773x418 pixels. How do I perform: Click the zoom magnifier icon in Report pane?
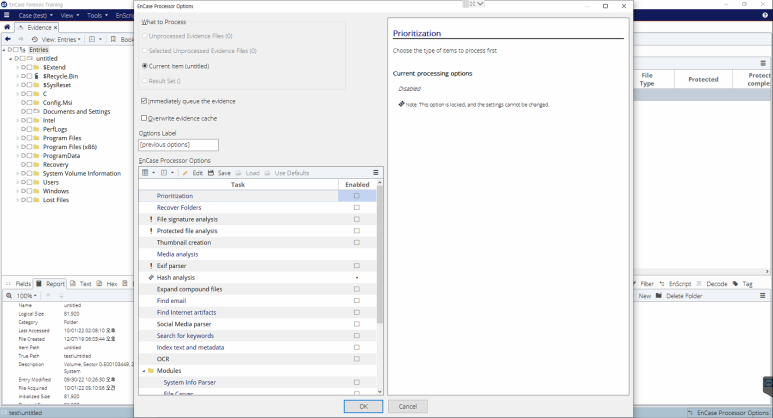pyautogui.click(x=9, y=296)
